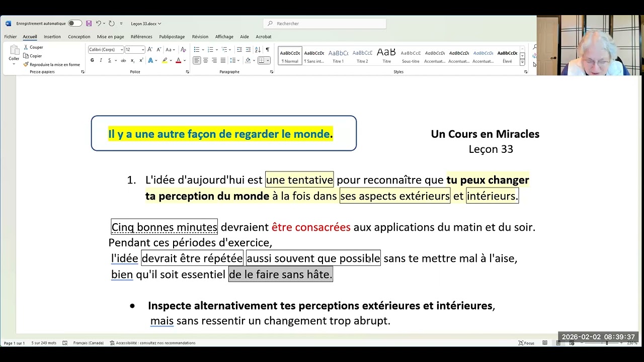Center the paragraph text
This screenshot has height=362, width=644.
point(205,60)
